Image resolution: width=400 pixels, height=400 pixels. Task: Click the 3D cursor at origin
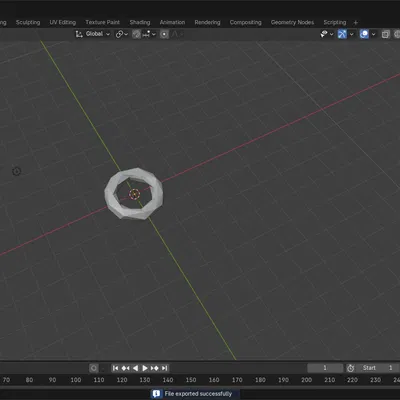coord(134,194)
